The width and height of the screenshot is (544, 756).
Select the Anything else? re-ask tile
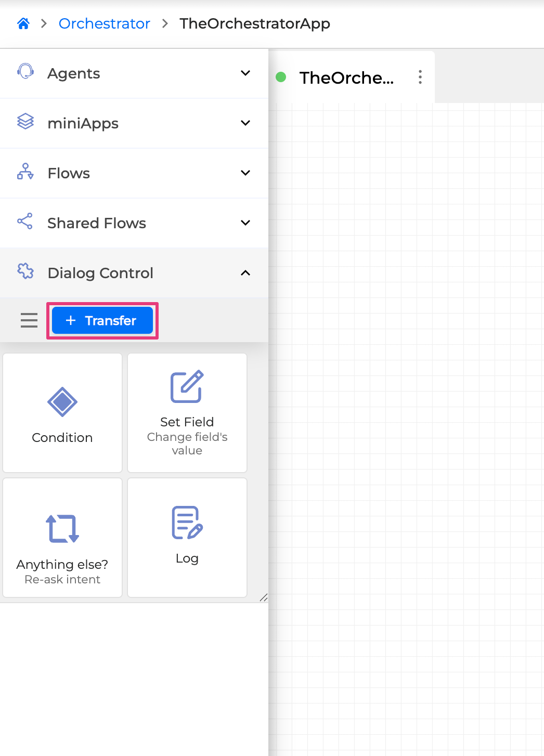pyautogui.click(x=62, y=538)
